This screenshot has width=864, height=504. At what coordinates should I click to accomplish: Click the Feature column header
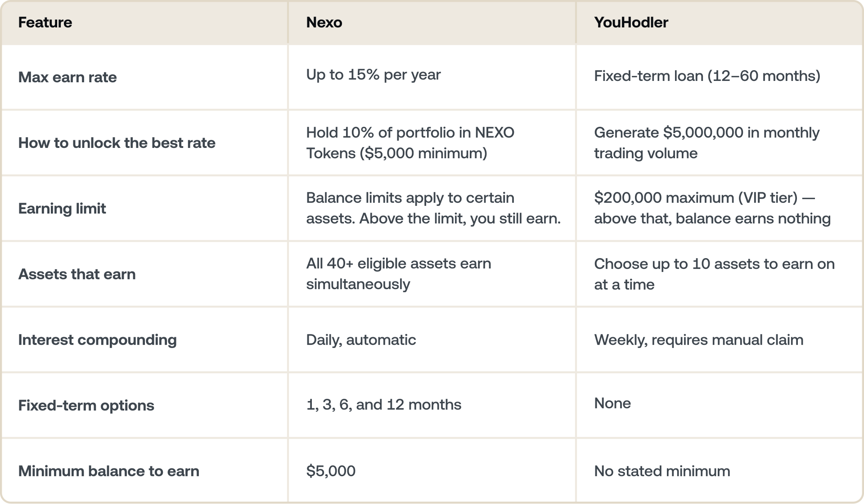[x=45, y=22]
